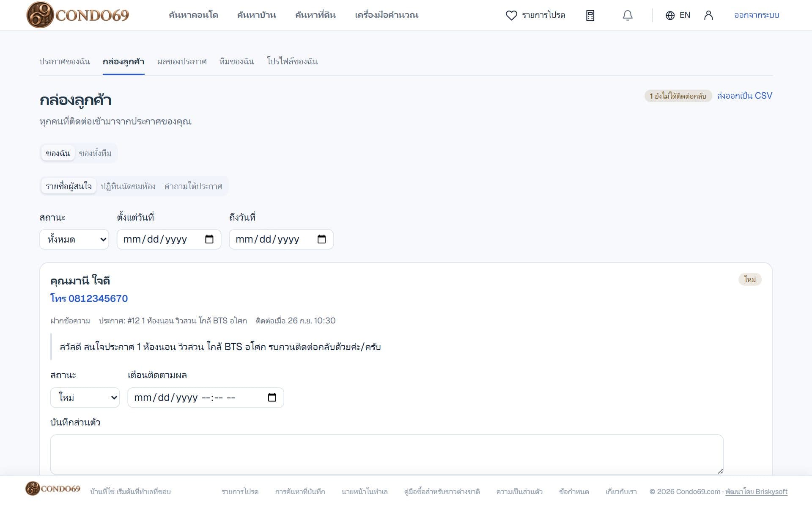
Task: Click the 1 ยังไม่ได้ติดต่อกลับ badge
Action: click(x=678, y=96)
